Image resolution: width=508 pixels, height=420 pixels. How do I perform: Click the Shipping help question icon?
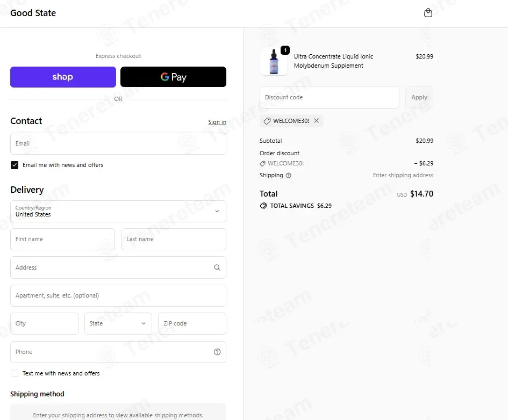[x=288, y=176]
